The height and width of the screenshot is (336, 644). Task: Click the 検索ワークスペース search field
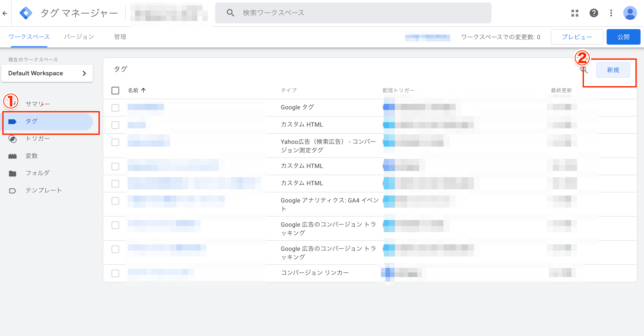click(x=353, y=13)
